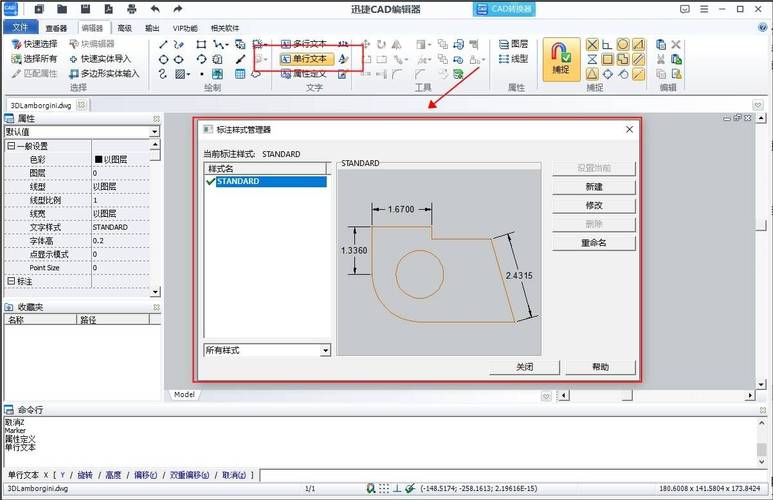Click the Save icon in quick access bar
Screen dimensions: 773x500
[85, 9]
